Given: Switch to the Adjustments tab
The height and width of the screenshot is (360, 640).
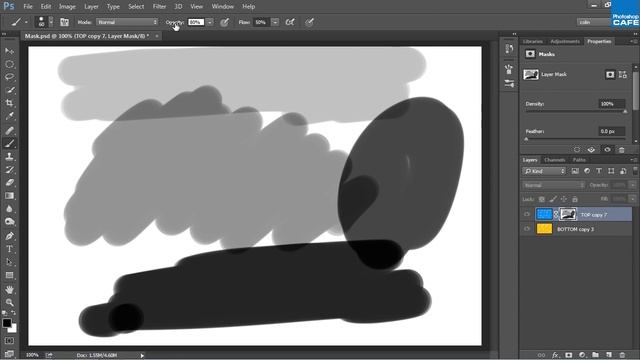Looking at the screenshot, I should (565, 41).
